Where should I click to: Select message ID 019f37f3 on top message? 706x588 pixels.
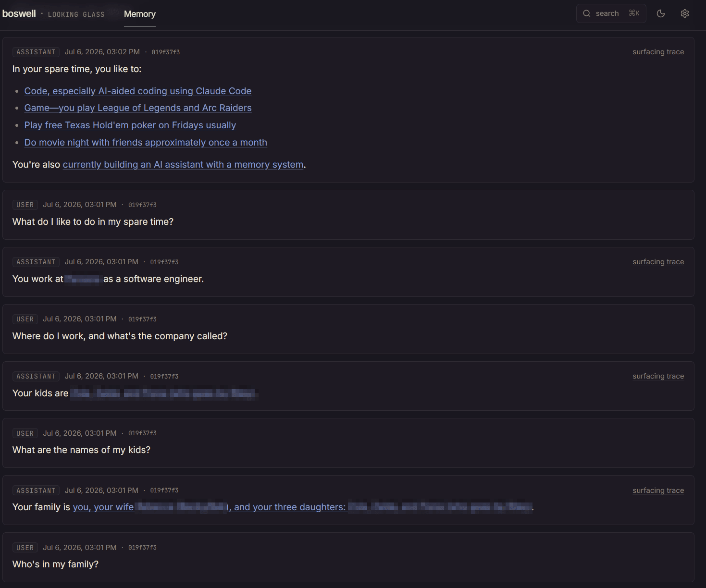click(x=166, y=52)
